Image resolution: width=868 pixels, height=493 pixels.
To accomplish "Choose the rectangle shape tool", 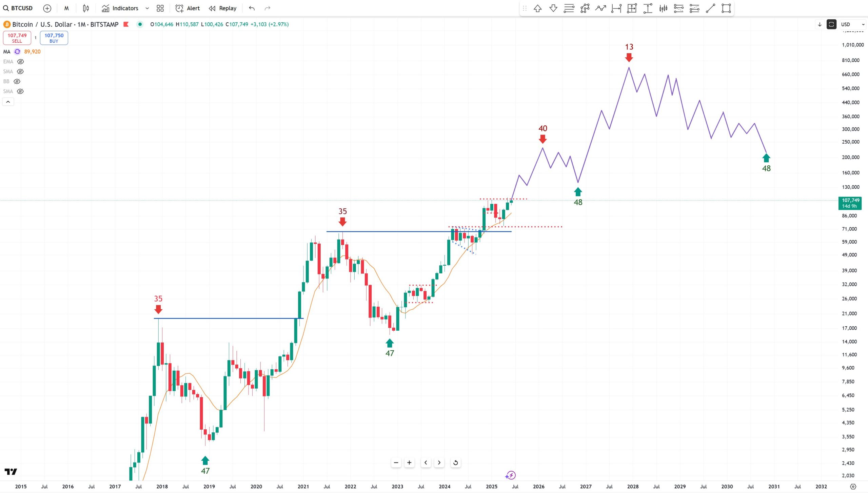I will click(726, 8).
